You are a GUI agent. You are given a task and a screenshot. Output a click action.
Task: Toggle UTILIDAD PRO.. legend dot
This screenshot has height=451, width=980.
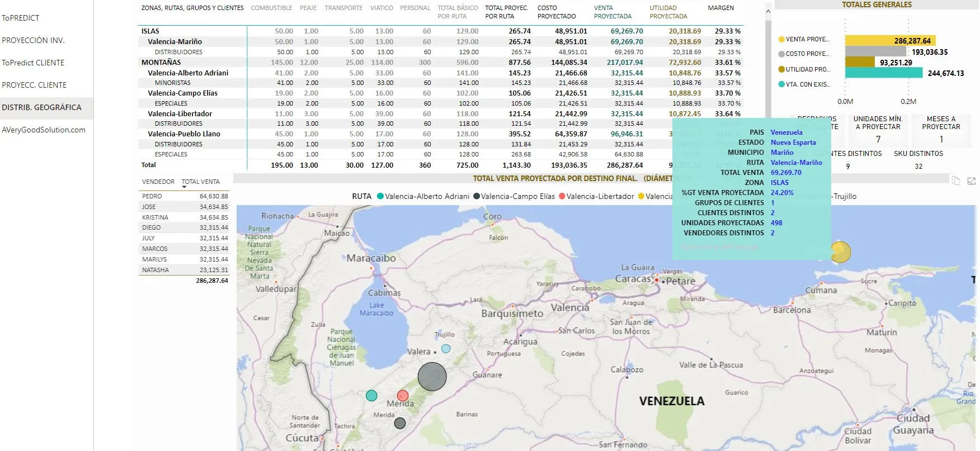coord(781,69)
